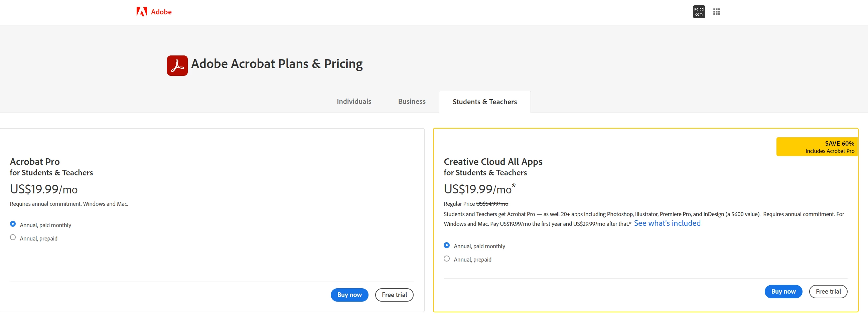Select Acrobat Pro Annual, prepaid option
Viewport: 868px width, 320px height.
click(x=13, y=237)
